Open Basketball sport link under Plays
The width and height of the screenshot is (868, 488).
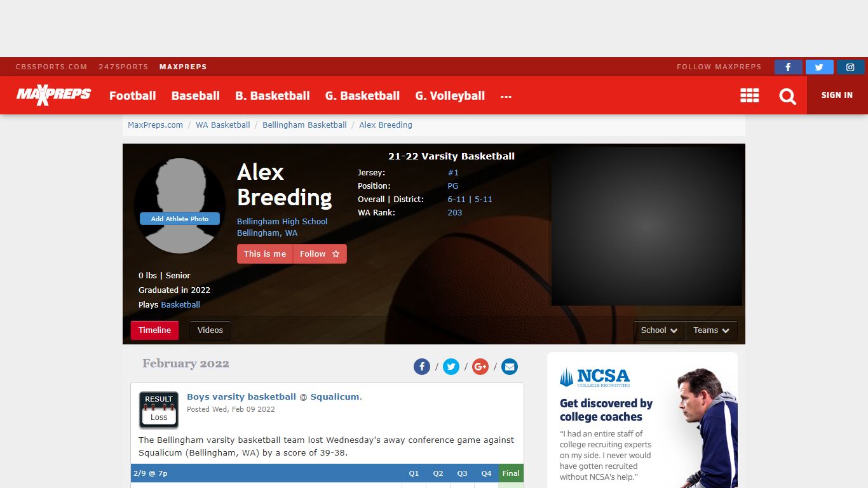click(x=180, y=305)
